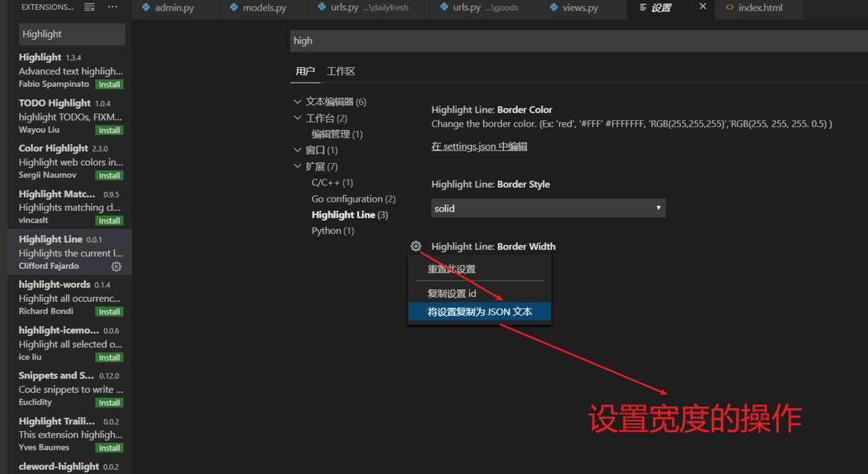Click the settings search field containing high
The width and height of the screenshot is (868, 474).
[x=579, y=41]
